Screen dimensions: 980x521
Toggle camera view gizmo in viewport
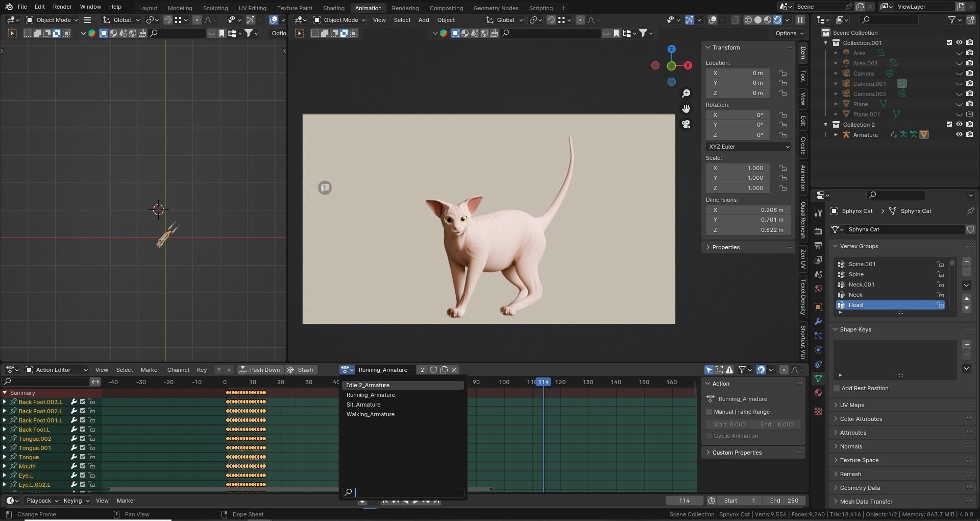coord(686,124)
